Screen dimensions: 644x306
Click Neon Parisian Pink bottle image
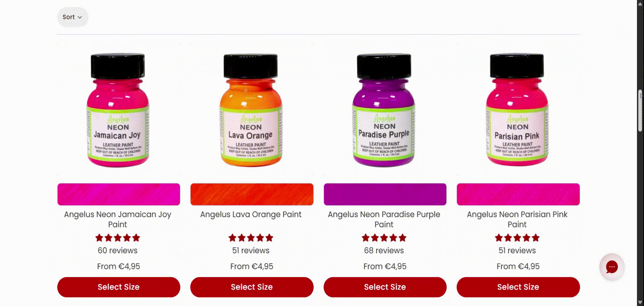point(517,110)
